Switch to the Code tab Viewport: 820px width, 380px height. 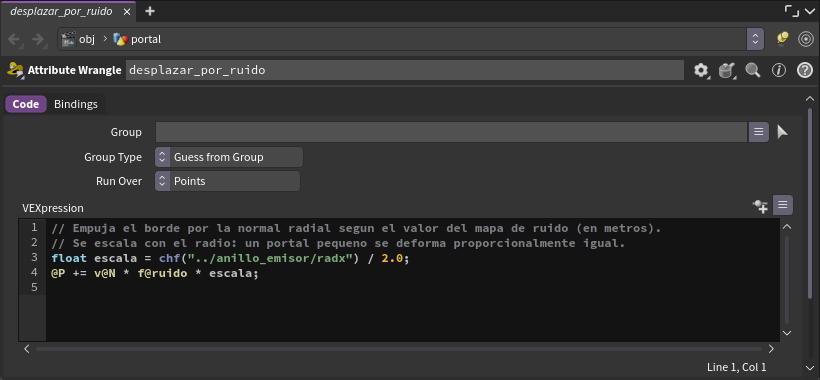26,104
